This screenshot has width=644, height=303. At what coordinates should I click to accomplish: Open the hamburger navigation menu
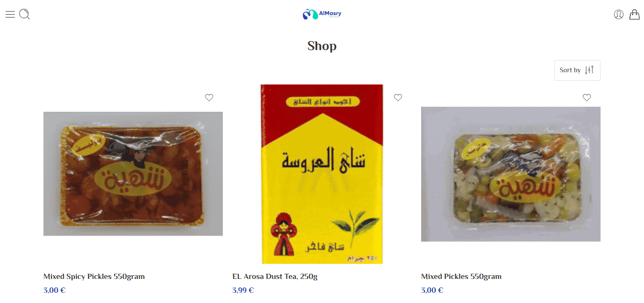[x=10, y=14]
